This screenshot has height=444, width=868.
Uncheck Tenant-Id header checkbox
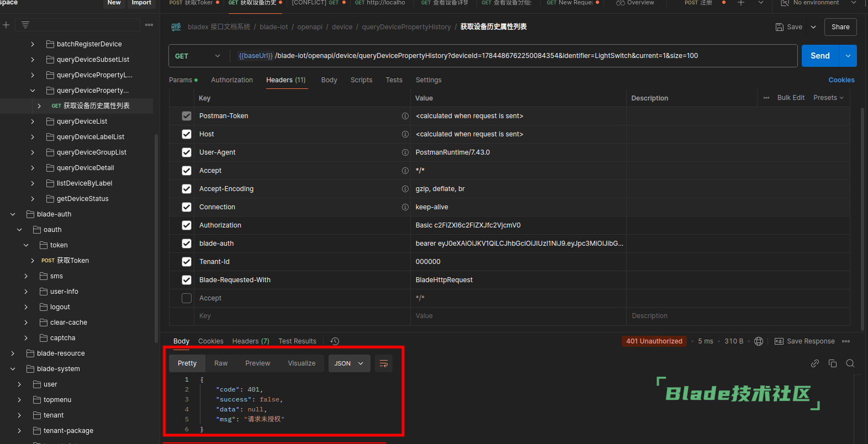point(187,262)
